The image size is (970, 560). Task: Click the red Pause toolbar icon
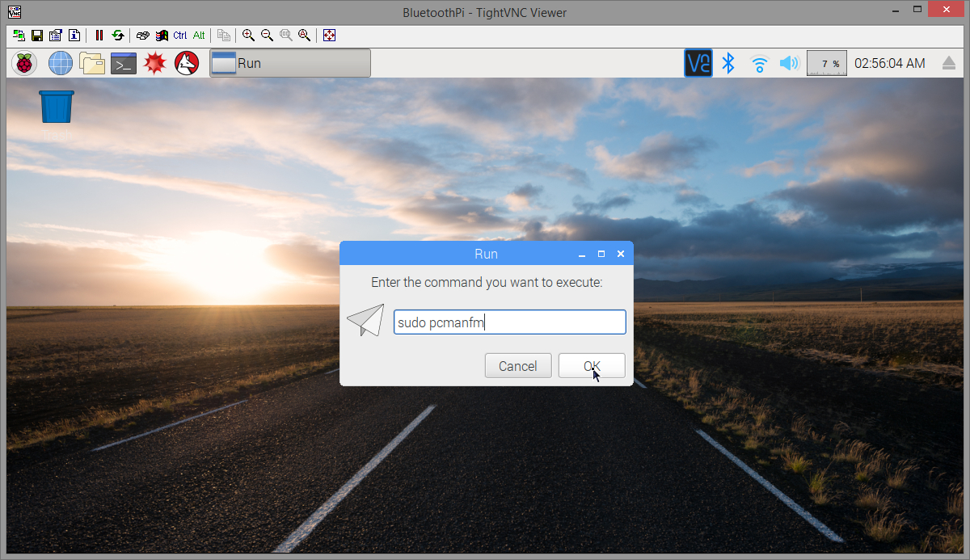99,36
